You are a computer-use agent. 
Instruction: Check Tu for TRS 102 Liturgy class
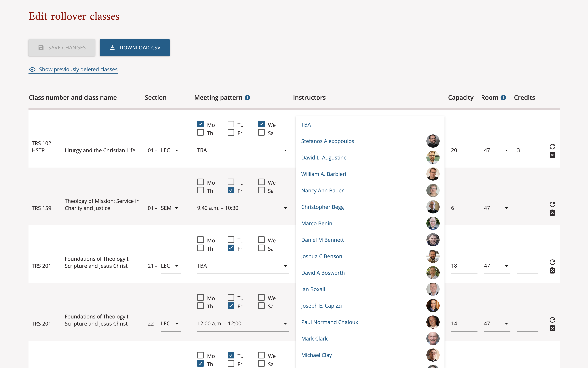(x=231, y=124)
